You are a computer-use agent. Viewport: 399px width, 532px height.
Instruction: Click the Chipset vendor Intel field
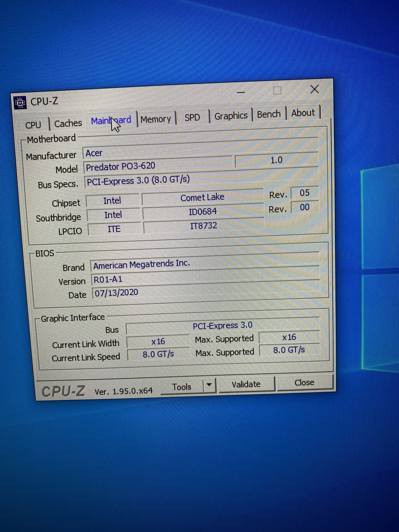pyautogui.click(x=112, y=201)
